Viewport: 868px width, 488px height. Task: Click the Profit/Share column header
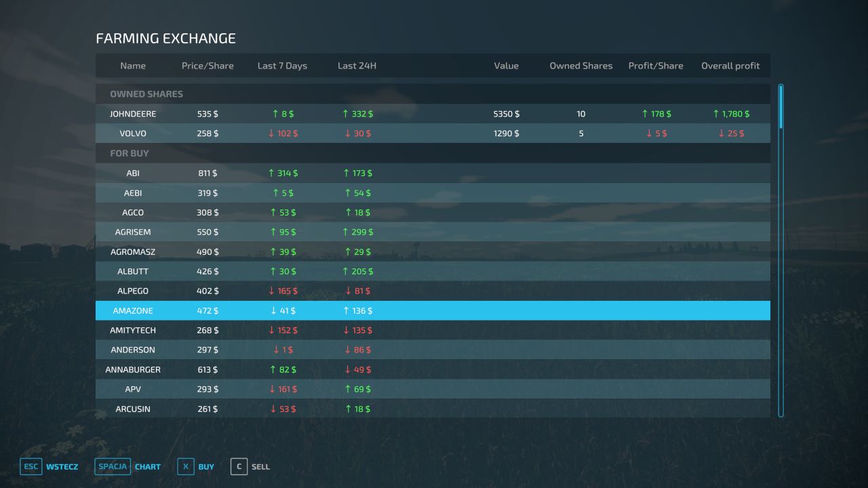[656, 66]
